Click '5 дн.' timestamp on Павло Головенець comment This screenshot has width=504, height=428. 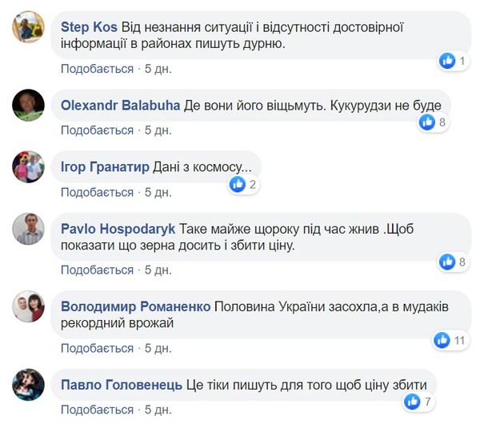tap(158, 410)
